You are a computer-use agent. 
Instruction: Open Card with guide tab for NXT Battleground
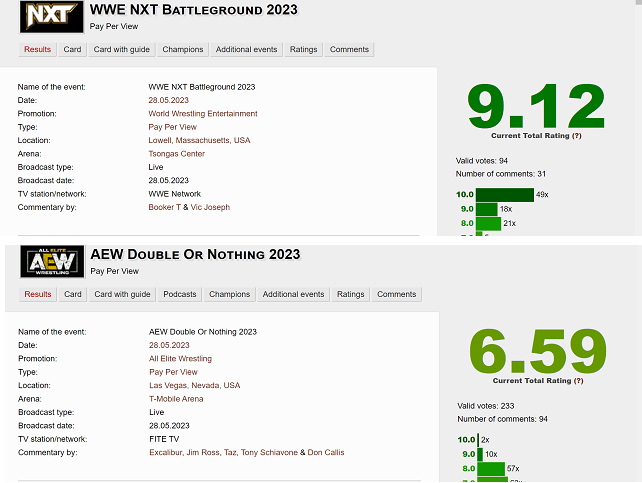pyautogui.click(x=122, y=50)
